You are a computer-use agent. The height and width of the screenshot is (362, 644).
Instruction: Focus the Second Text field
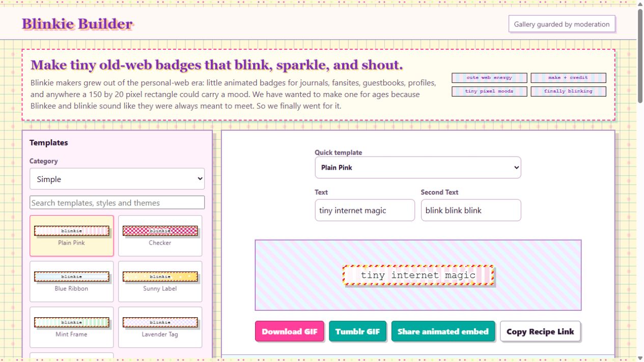[471, 210]
